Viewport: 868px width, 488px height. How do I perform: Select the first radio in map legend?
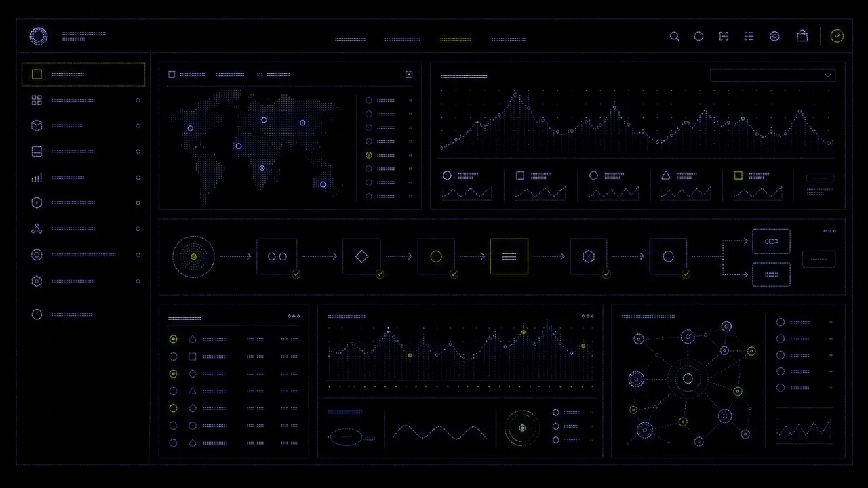[369, 100]
